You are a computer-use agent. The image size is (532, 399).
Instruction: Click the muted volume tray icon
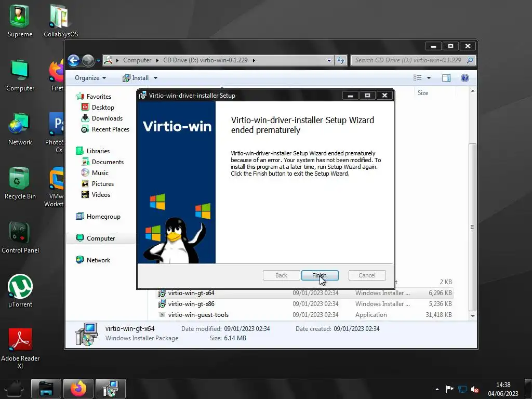475,389
